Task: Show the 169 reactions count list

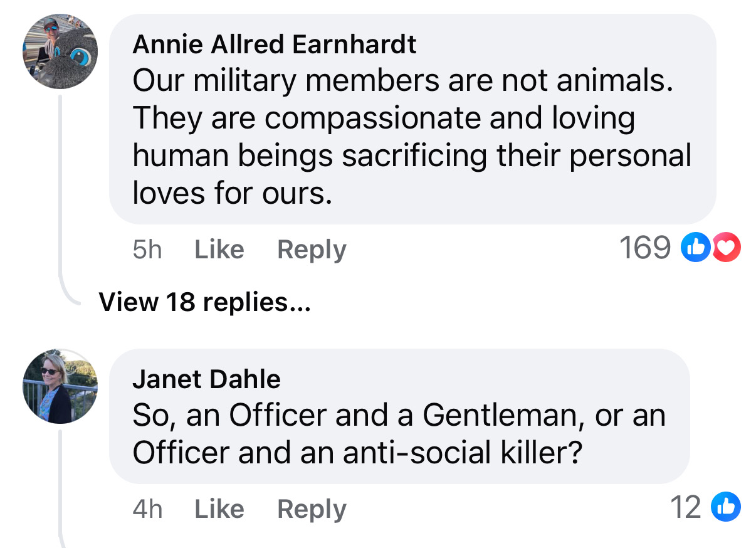Action: pos(645,248)
